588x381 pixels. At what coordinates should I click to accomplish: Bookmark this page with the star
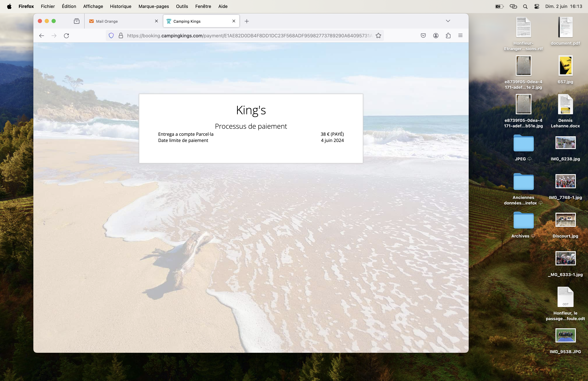(x=378, y=36)
